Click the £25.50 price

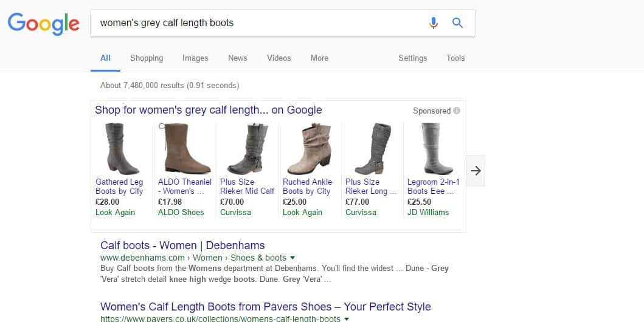coord(420,202)
